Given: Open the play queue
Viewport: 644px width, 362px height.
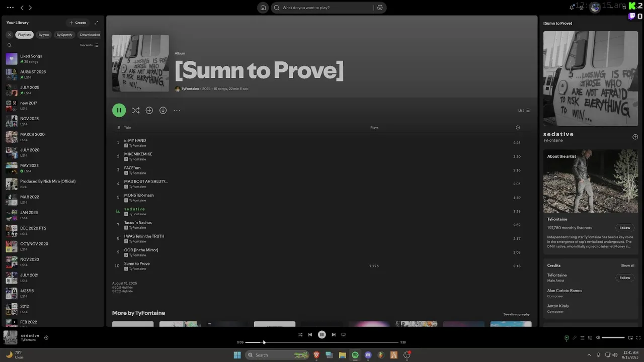Looking at the screenshot, I should point(582,338).
